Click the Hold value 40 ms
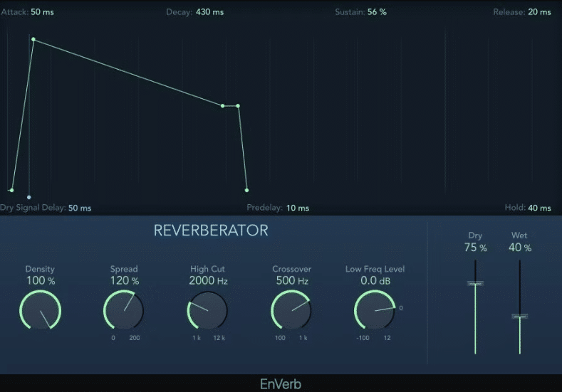 click(539, 208)
